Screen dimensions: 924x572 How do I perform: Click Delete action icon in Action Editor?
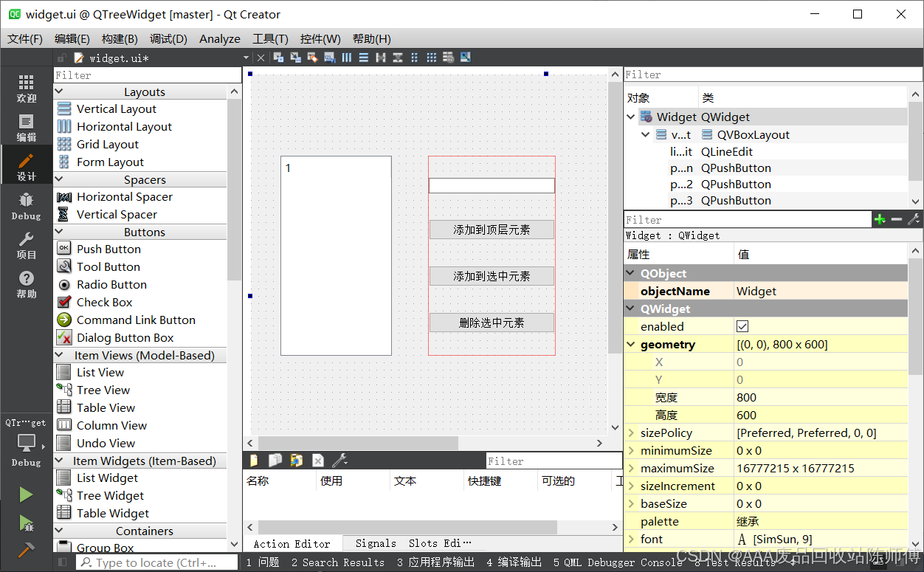click(318, 461)
